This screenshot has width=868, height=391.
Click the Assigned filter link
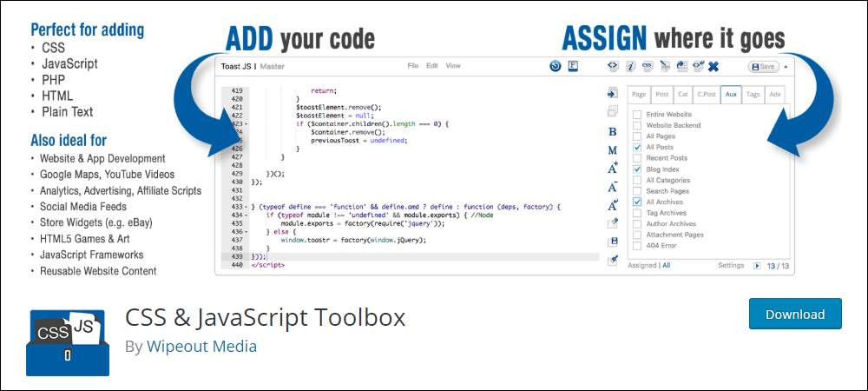642,265
